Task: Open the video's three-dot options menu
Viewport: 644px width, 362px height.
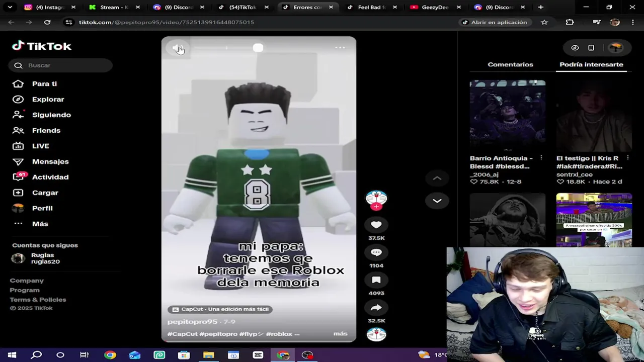Action: coord(340,48)
